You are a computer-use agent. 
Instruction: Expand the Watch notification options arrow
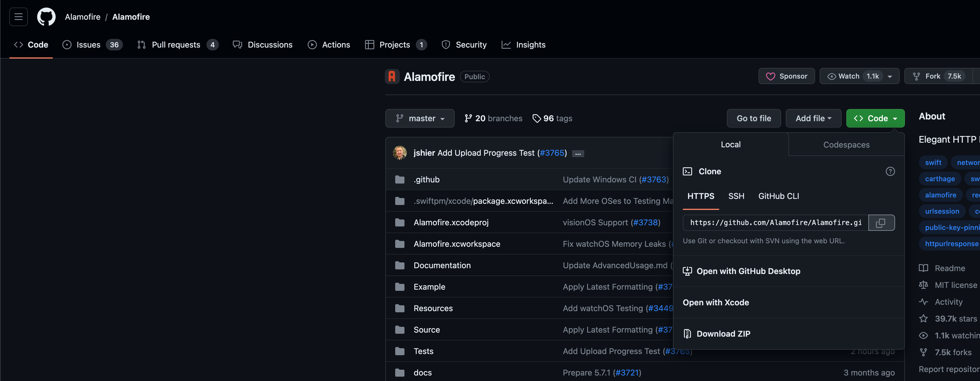click(x=890, y=77)
